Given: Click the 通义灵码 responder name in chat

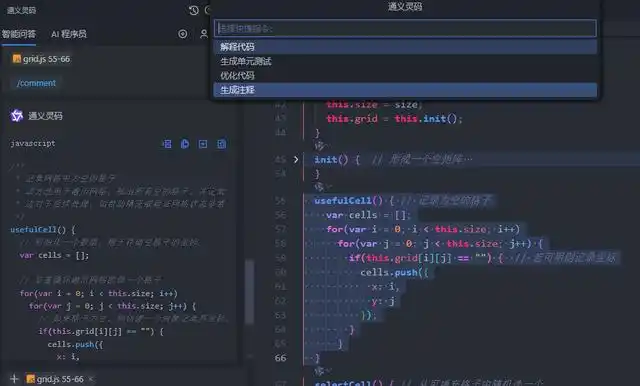Looking at the screenshot, I should coord(45,116).
